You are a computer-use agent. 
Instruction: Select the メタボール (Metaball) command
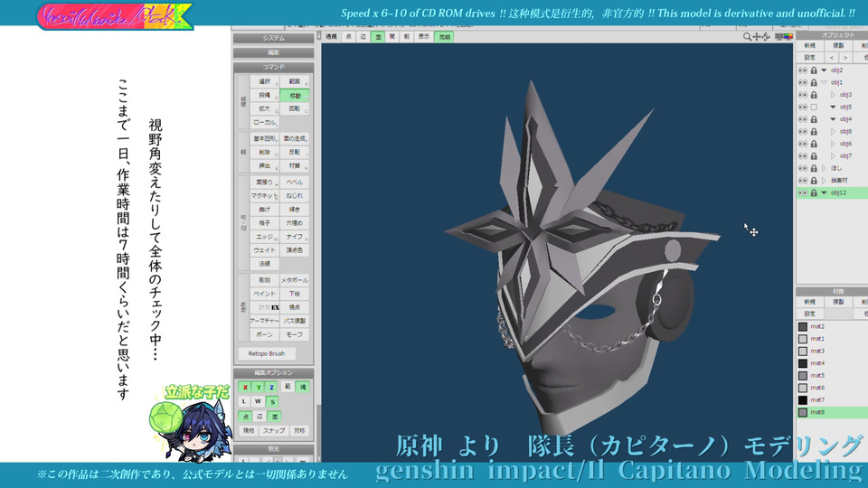click(x=295, y=280)
